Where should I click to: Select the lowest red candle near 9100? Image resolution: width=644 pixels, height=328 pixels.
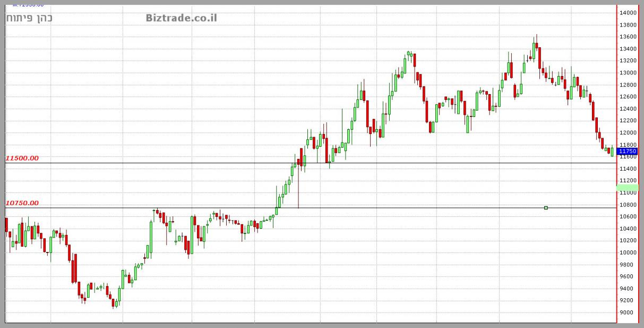(113, 303)
